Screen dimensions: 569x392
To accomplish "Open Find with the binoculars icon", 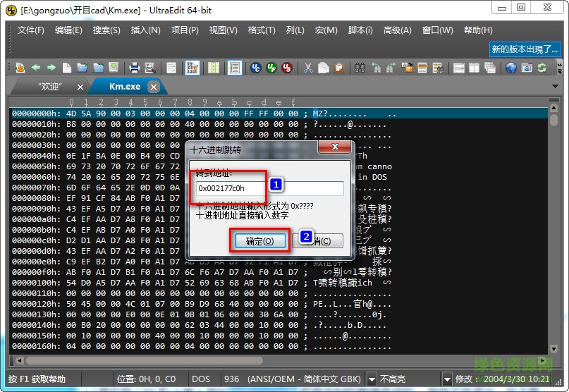I will click(x=360, y=68).
